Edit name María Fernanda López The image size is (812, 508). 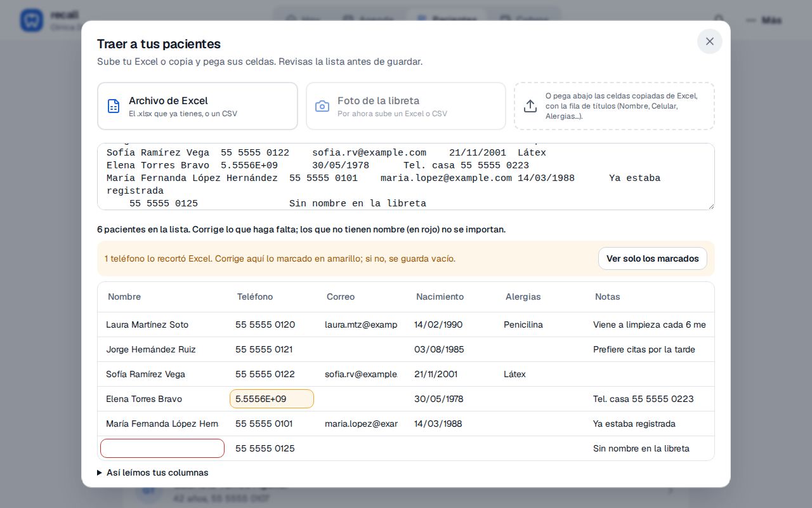point(162,424)
